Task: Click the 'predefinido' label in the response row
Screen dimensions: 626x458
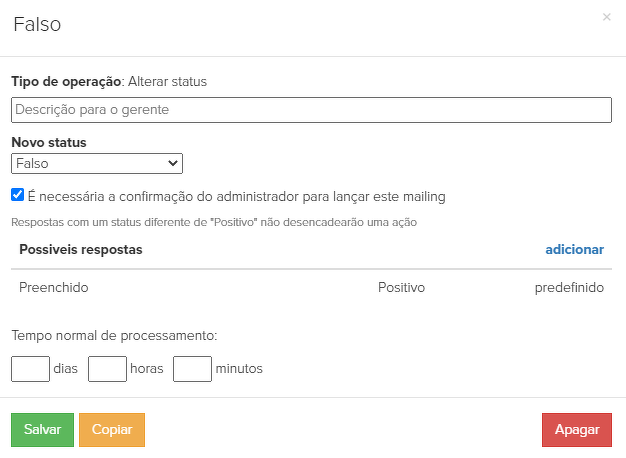Action: point(569,287)
